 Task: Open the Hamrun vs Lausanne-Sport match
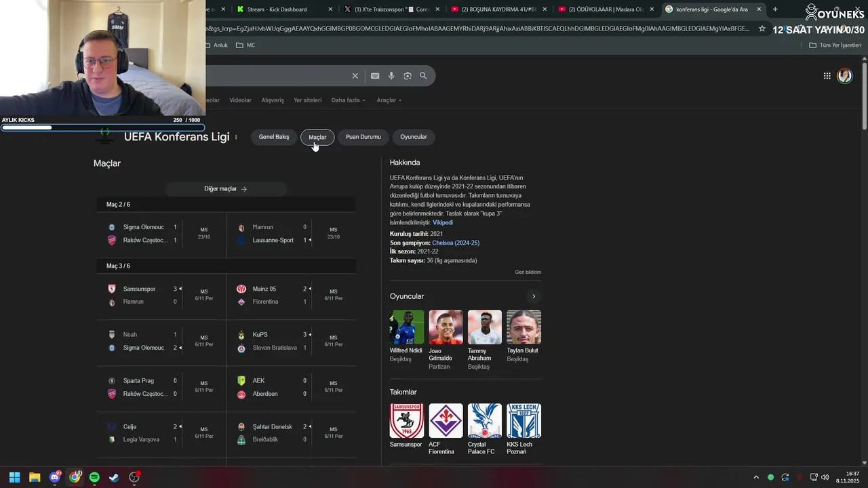click(x=292, y=234)
